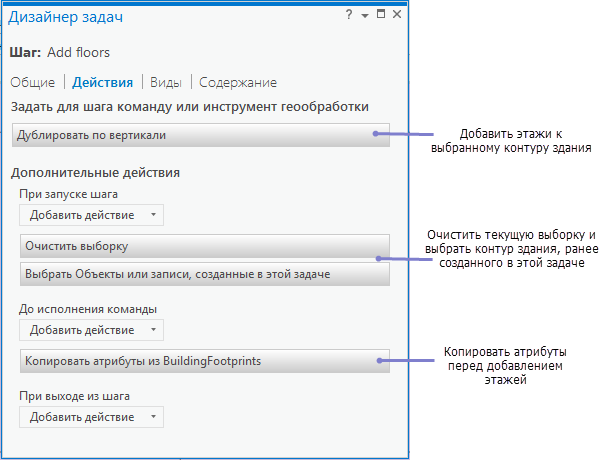
Task: Click the Дизайнер задач pane title
Action: [66, 16]
